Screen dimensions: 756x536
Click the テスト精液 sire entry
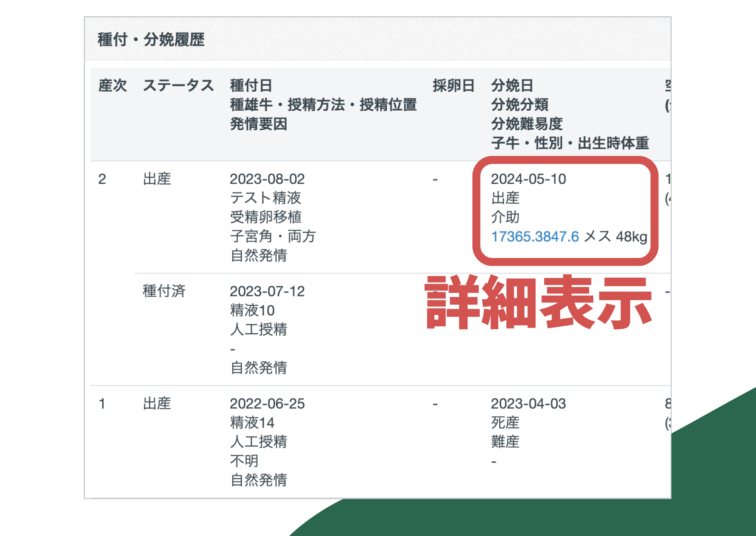tap(266, 198)
